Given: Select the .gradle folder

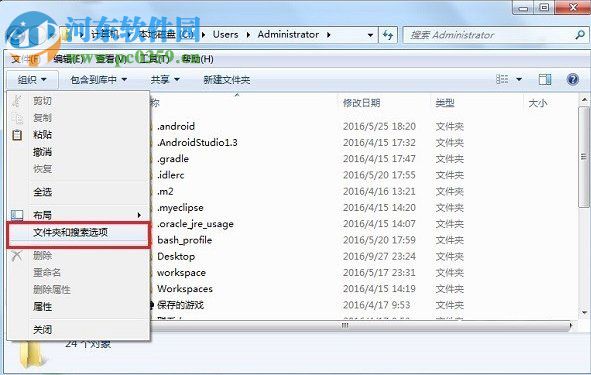Looking at the screenshot, I should 173,159.
